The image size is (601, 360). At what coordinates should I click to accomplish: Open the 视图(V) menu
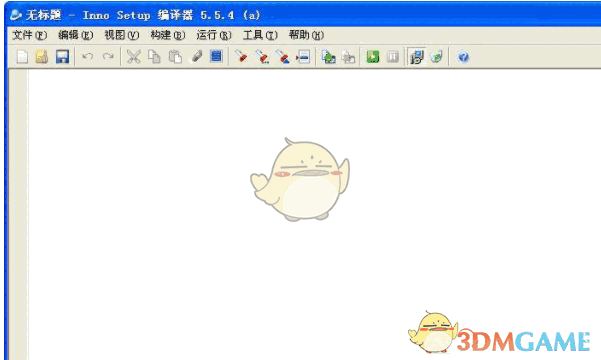click(122, 35)
